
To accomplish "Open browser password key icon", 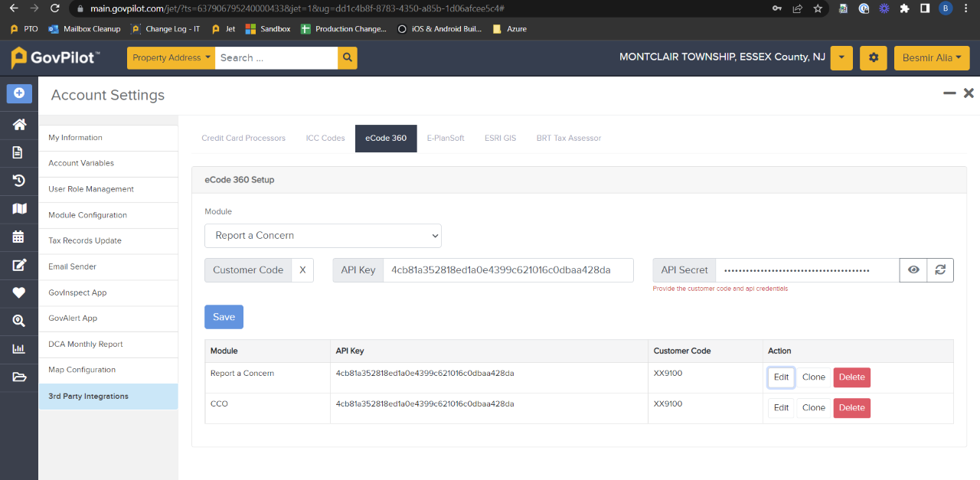I will (x=777, y=8).
